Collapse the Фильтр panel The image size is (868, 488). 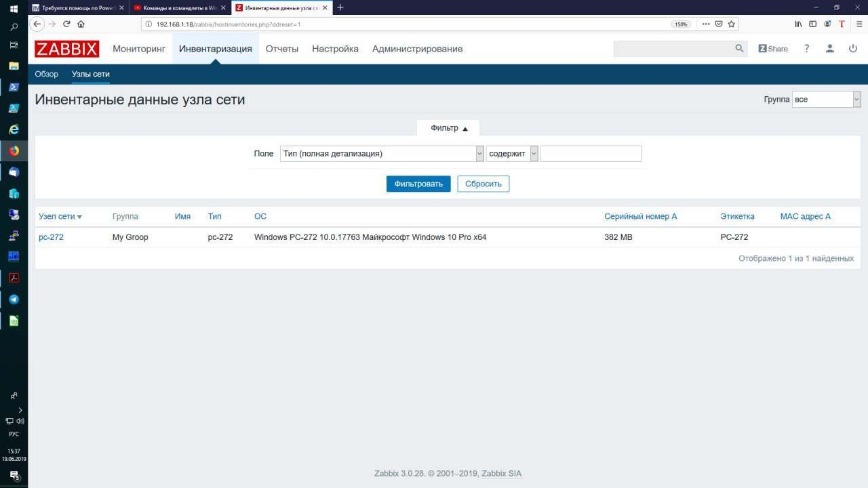point(449,128)
